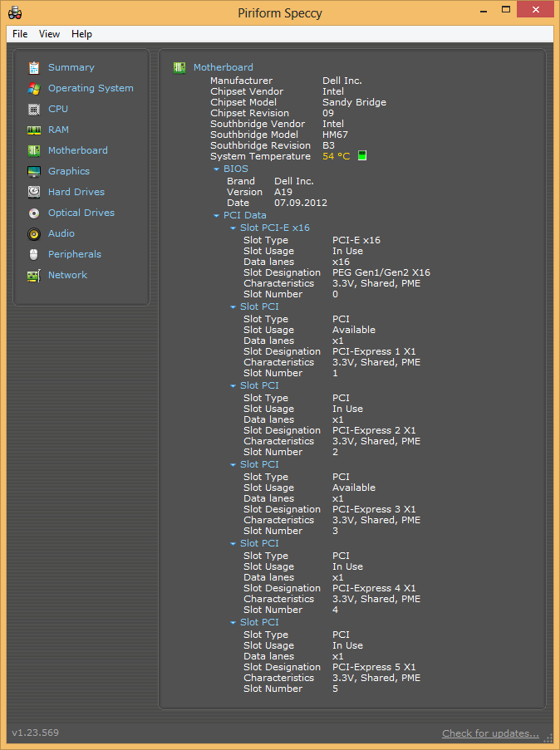The width and height of the screenshot is (560, 750).
Task: Click the Speccy app icon in the title bar
Action: (15, 12)
